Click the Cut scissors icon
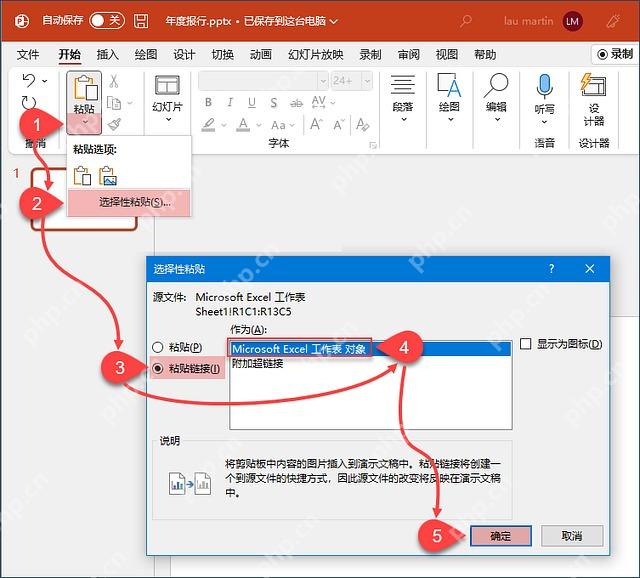640x578 pixels. pos(114,81)
